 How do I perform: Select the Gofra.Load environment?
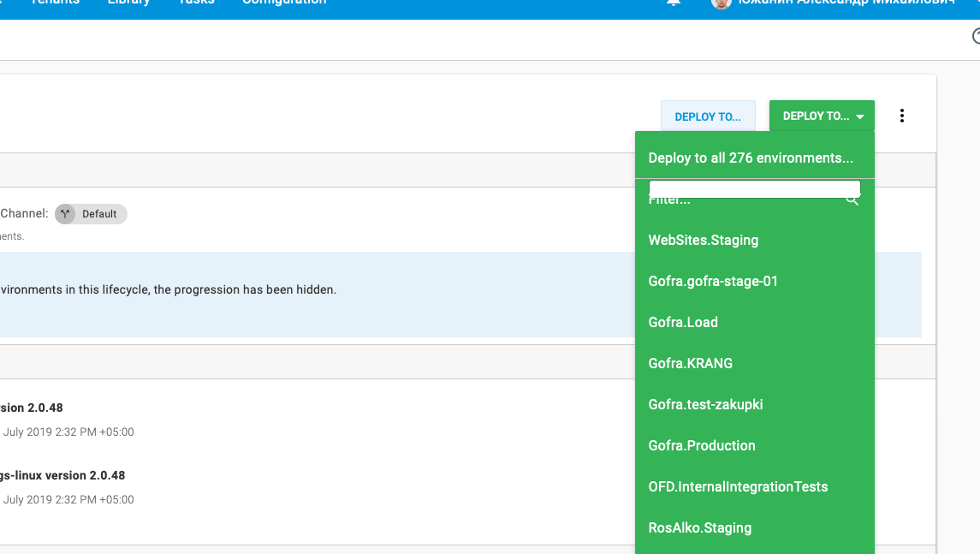pos(683,322)
